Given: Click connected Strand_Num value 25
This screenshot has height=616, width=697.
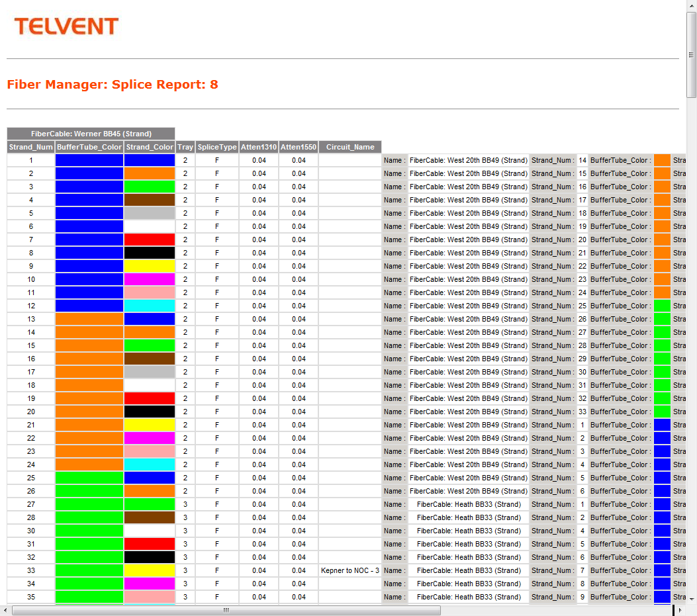Looking at the screenshot, I should (x=582, y=306).
